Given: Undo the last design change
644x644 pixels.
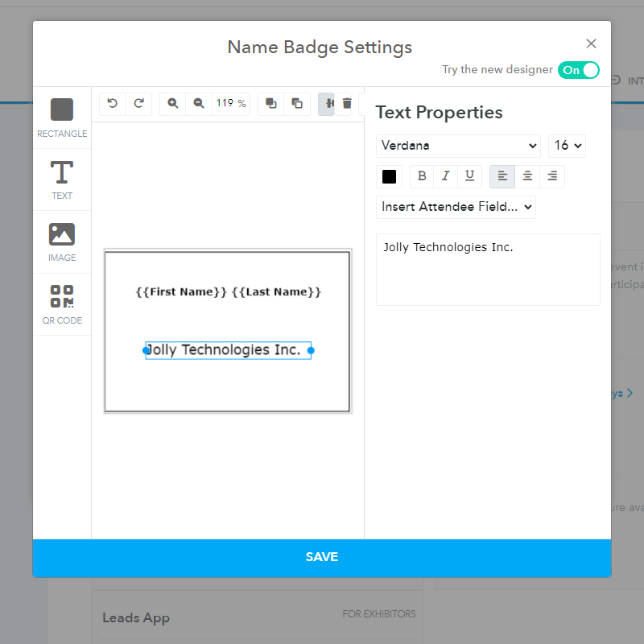Looking at the screenshot, I should coord(113,104).
